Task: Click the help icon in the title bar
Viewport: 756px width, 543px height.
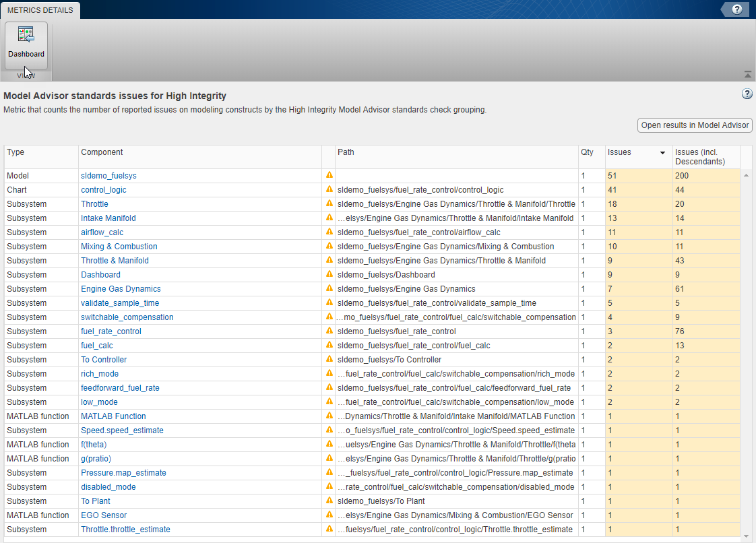Action: (736, 9)
